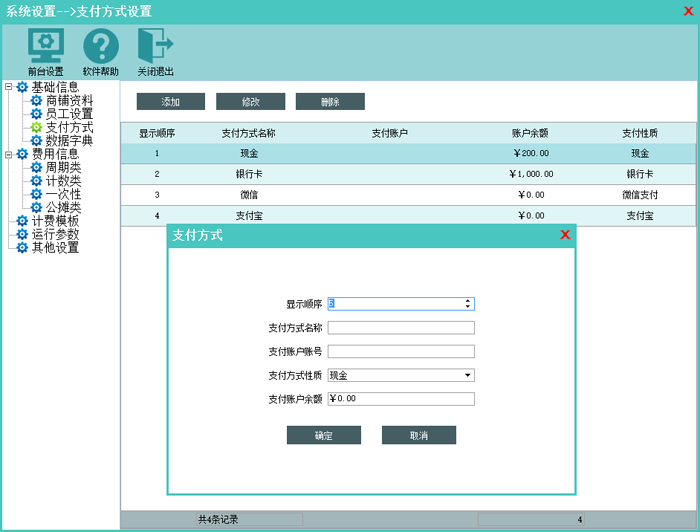Image resolution: width=700 pixels, height=532 pixels.
Task: Click gear icon next to 计费模板
Action: (22, 221)
